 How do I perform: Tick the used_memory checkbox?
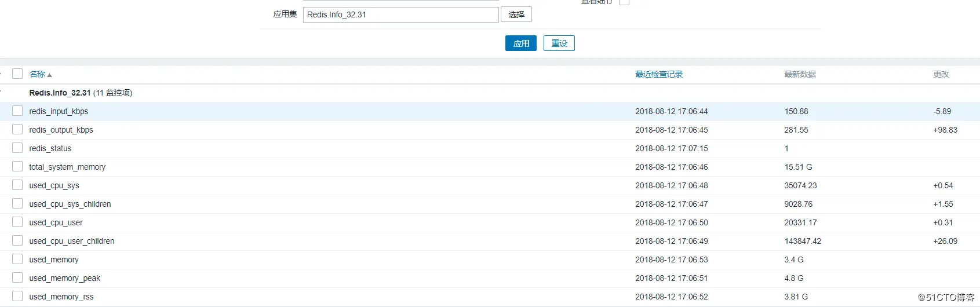click(x=17, y=259)
